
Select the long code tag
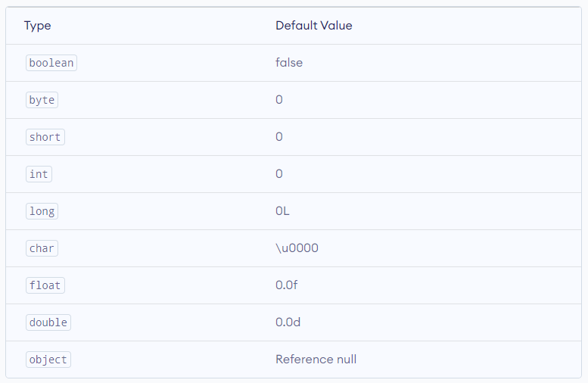[42, 211]
